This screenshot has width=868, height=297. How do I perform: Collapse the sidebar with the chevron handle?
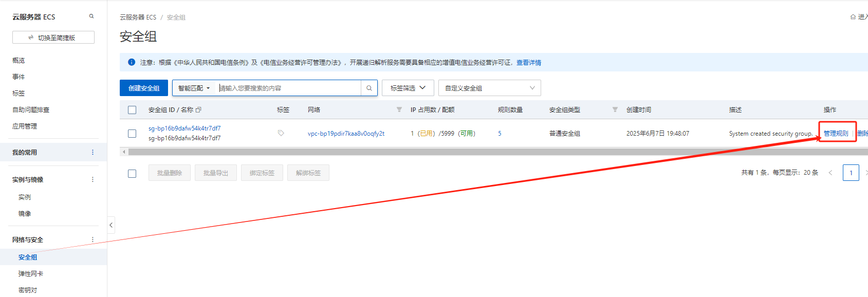[x=111, y=225]
